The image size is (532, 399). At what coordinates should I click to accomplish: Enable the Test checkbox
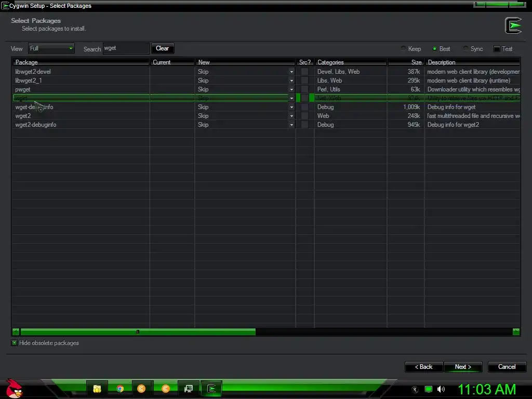click(x=497, y=48)
